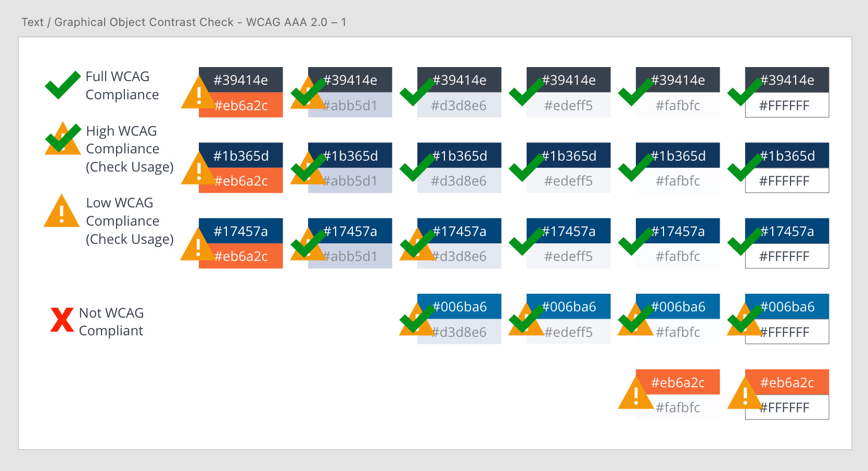The height and width of the screenshot is (471, 868).
Task: Click the red X Not WCAG Compliant icon
Action: pos(62,320)
